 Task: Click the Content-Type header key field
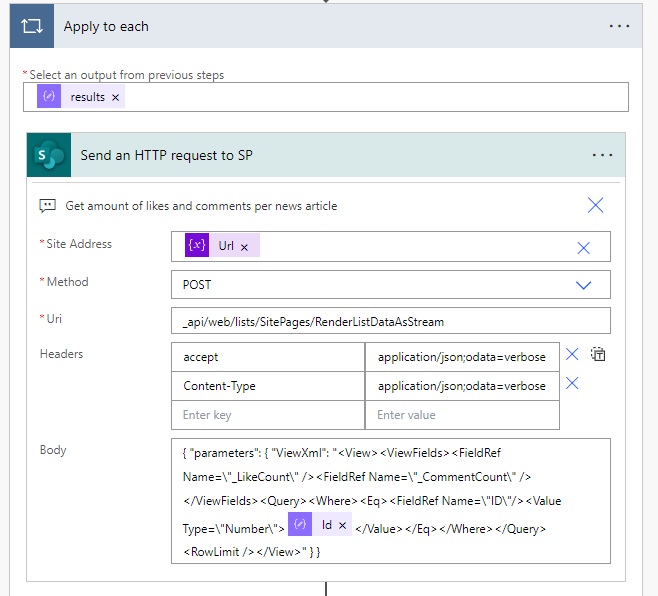268,386
